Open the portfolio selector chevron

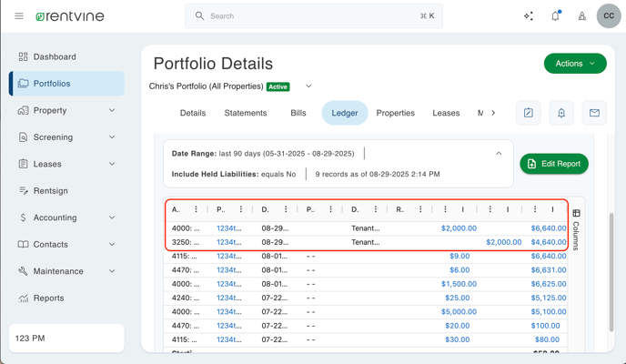308,86
